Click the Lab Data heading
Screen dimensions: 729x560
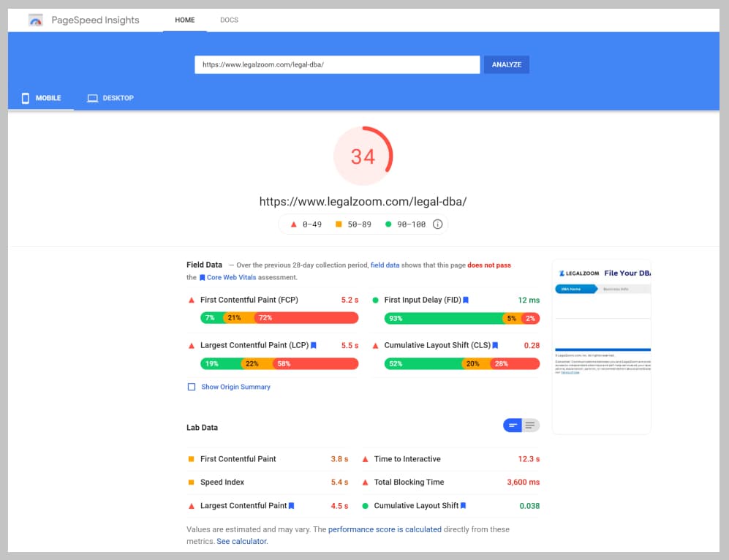[203, 428]
